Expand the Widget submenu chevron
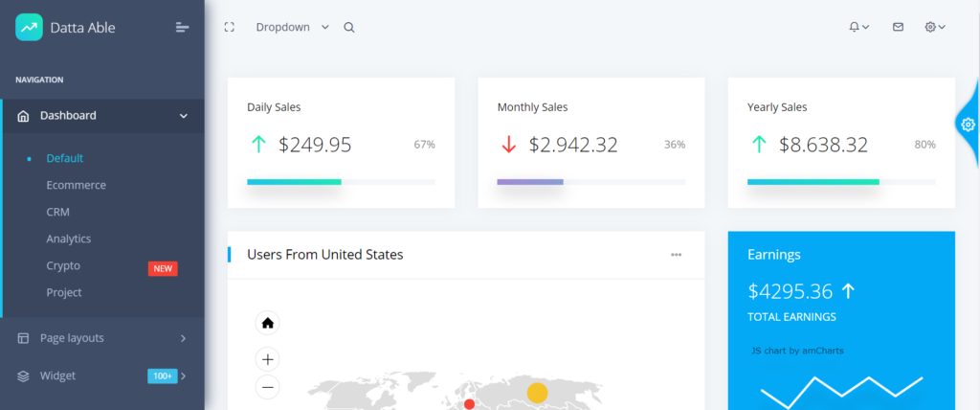This screenshot has height=410, width=980. click(183, 376)
